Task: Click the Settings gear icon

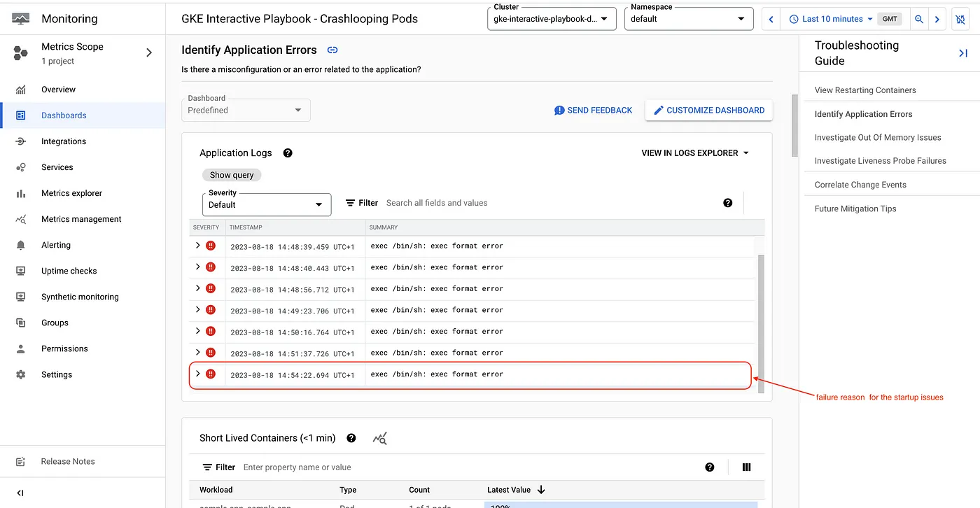Action: tap(21, 374)
